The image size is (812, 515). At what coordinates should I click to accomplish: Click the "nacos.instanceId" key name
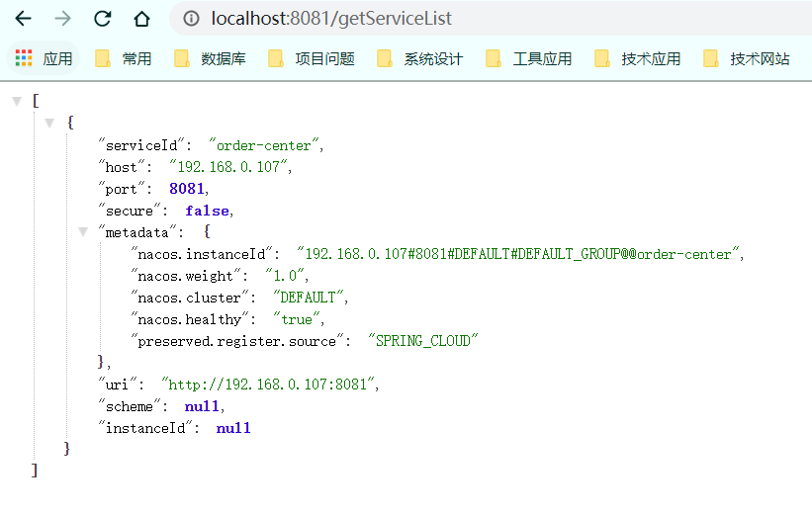(201, 254)
